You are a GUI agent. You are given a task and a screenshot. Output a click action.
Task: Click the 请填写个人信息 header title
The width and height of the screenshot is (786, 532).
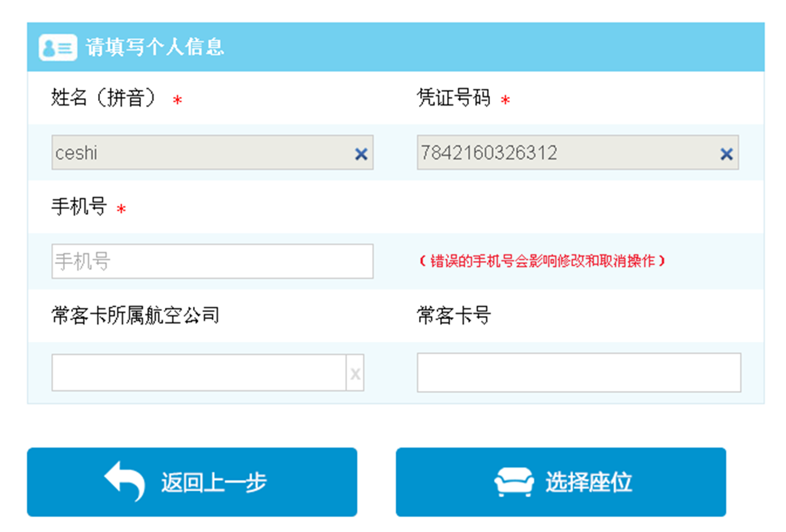tap(155, 47)
